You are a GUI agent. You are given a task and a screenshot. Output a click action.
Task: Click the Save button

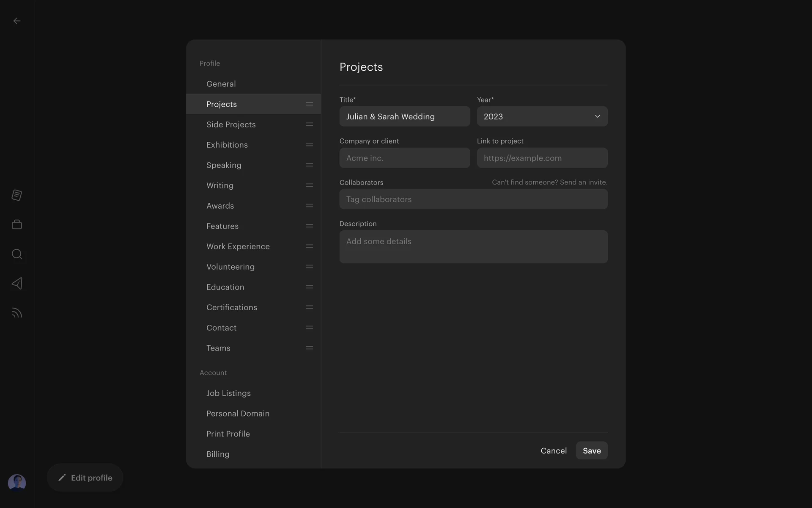pos(591,451)
